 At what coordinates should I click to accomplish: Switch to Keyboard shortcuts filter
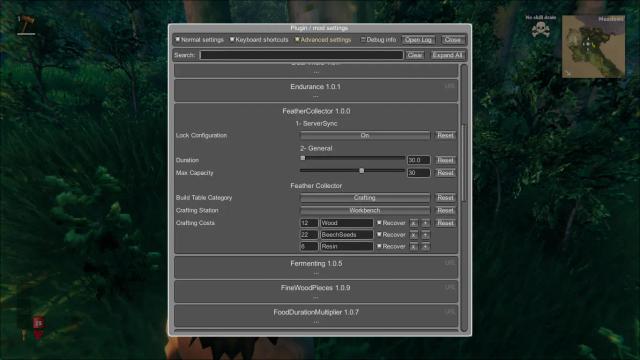coord(259,40)
